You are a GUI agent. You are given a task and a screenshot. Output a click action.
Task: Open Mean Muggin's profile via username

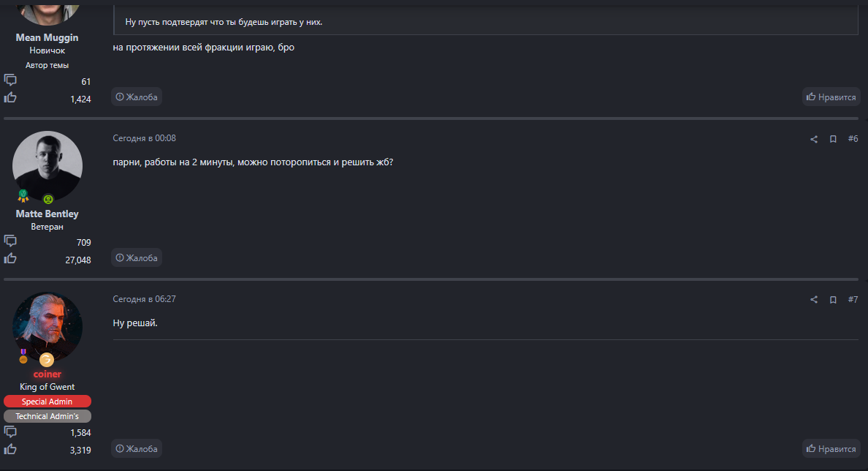click(47, 37)
